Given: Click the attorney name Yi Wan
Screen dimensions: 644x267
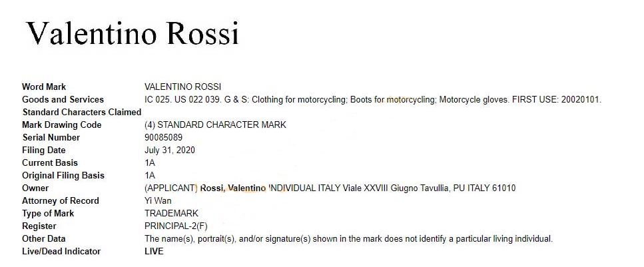Looking at the screenshot, I should [x=158, y=201].
